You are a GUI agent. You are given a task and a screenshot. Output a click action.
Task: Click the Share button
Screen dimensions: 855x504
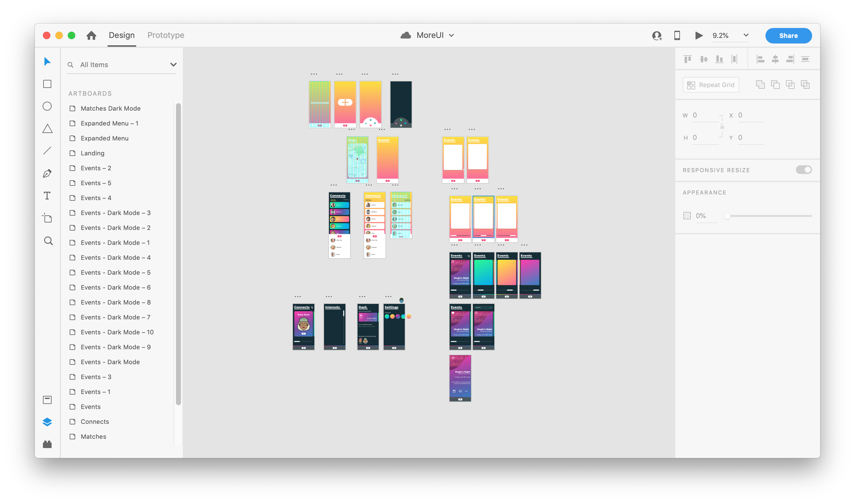click(788, 35)
